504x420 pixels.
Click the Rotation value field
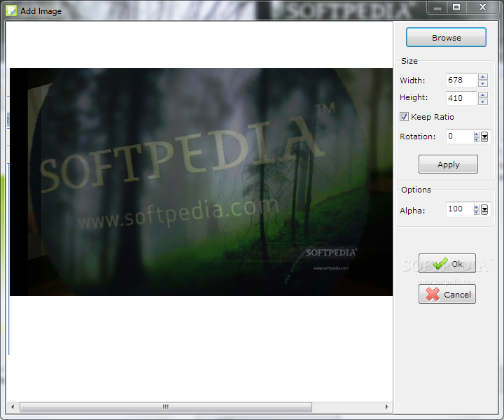click(x=460, y=136)
